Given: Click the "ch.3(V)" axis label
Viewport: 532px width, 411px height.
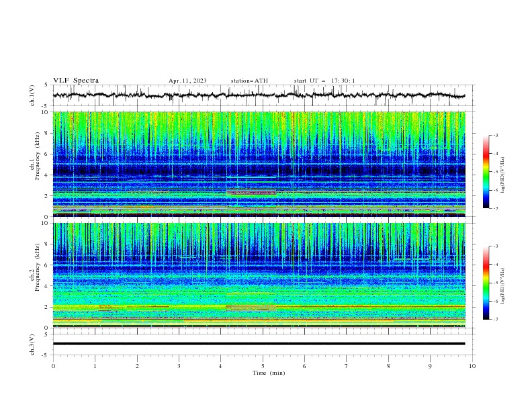Looking at the screenshot, I should click(x=32, y=345).
